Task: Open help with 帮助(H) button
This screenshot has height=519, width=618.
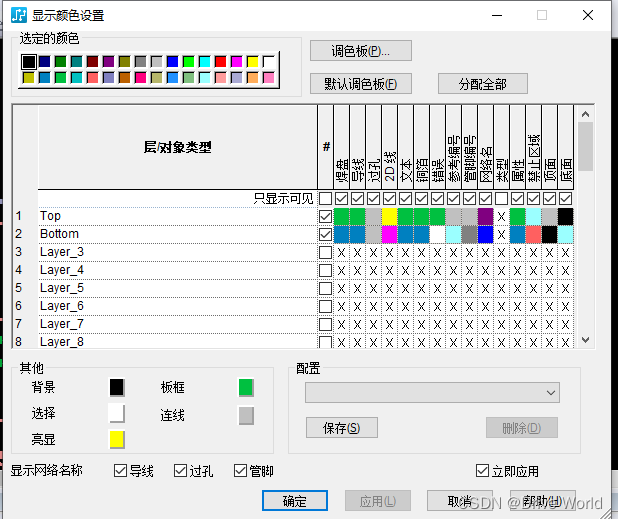Action: (542, 500)
